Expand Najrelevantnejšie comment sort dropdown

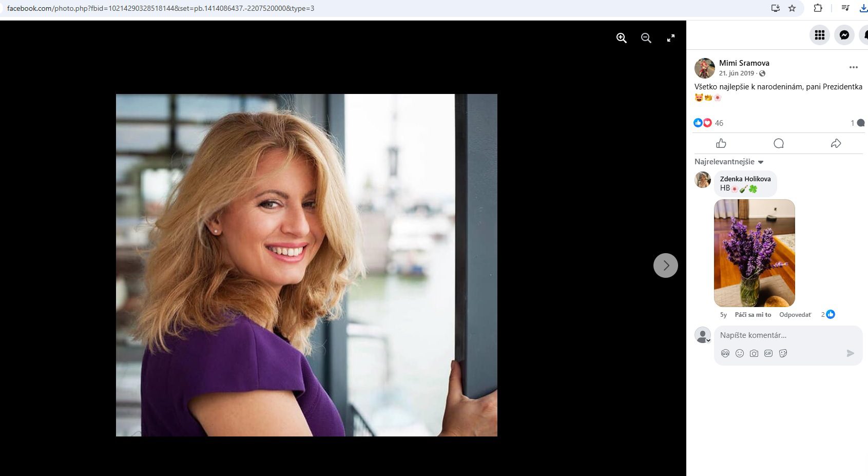pyautogui.click(x=729, y=162)
